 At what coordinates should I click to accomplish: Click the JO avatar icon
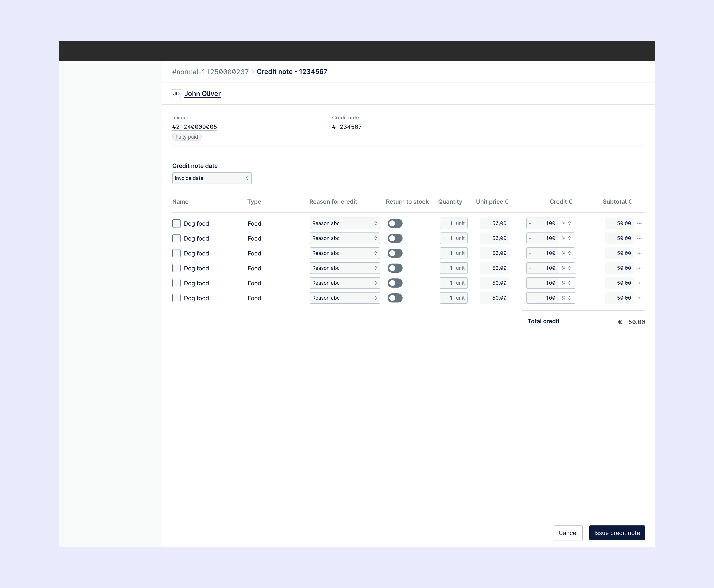[176, 93]
